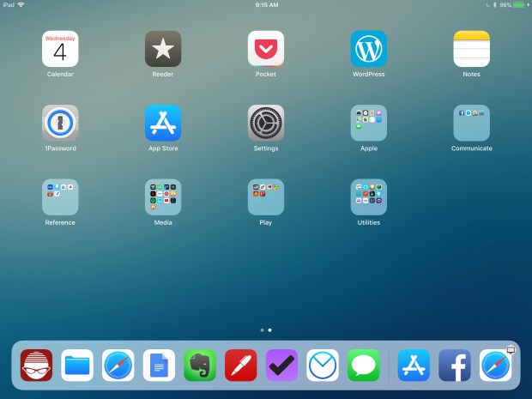The width and height of the screenshot is (532, 399).
Task: Open Evernote from the dock
Action: [200, 366]
